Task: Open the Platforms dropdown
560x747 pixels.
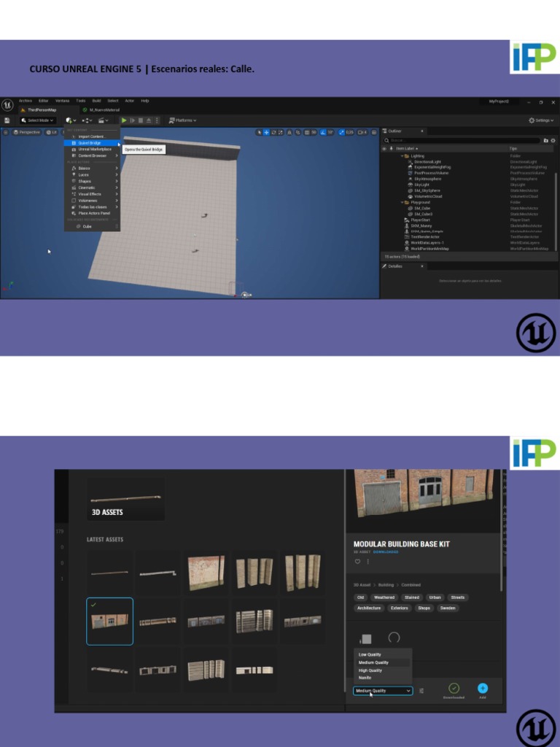Action: (182, 120)
